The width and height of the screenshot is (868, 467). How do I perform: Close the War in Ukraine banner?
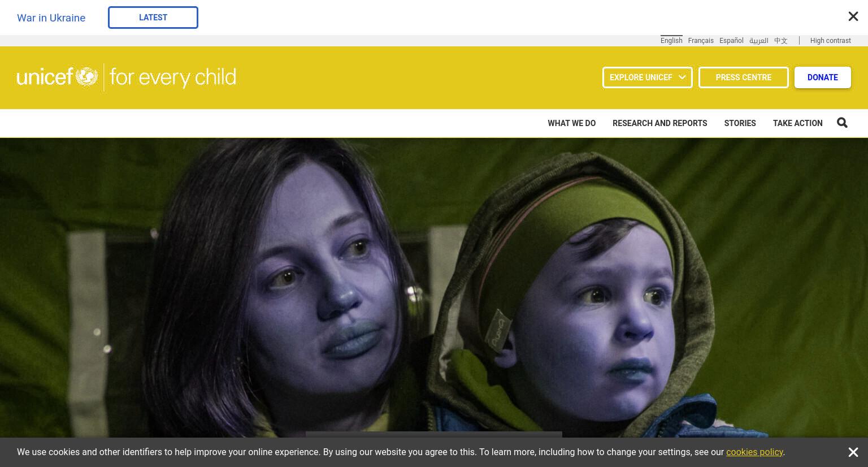[x=853, y=17]
